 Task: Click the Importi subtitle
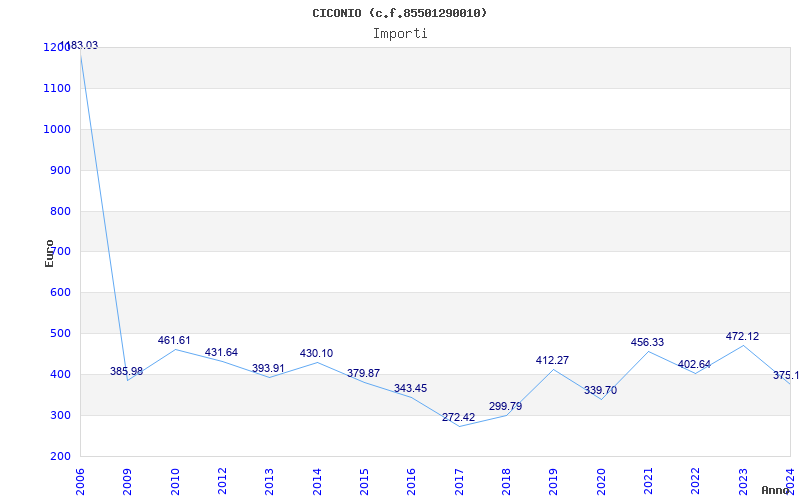pos(400,34)
